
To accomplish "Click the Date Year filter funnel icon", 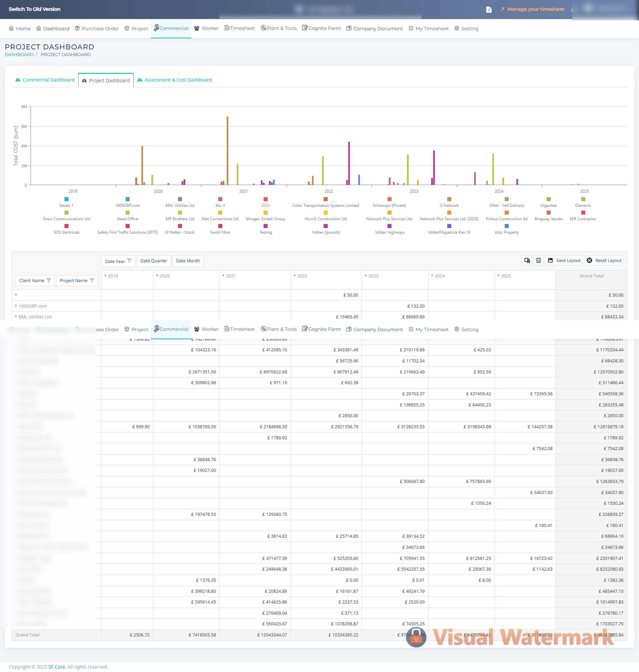I will tap(129, 261).
